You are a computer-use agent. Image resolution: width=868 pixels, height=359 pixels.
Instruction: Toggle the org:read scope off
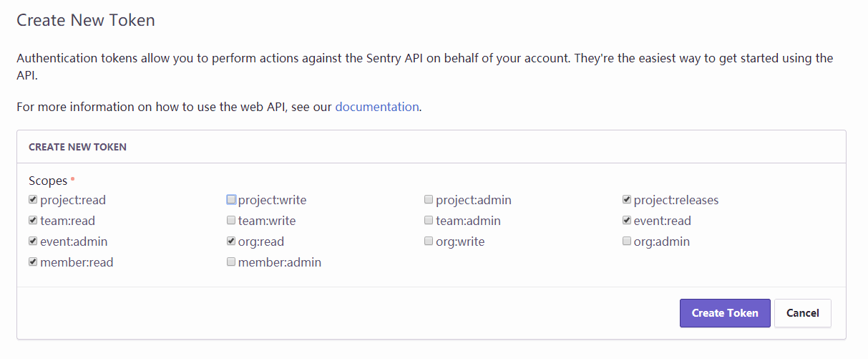pos(231,241)
